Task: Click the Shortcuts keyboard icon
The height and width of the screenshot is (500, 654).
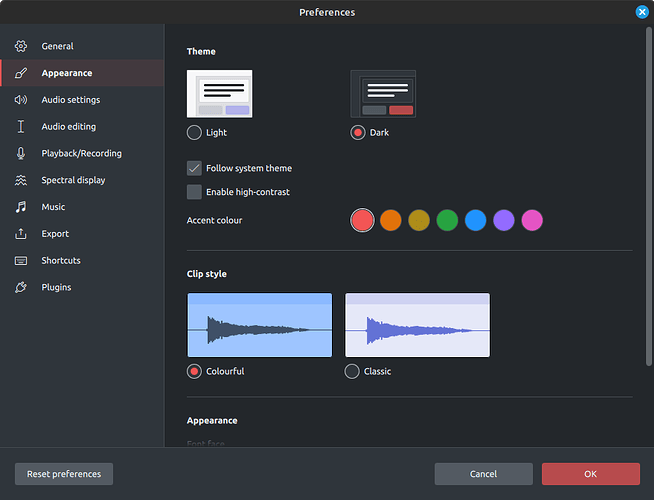Action: tap(21, 261)
